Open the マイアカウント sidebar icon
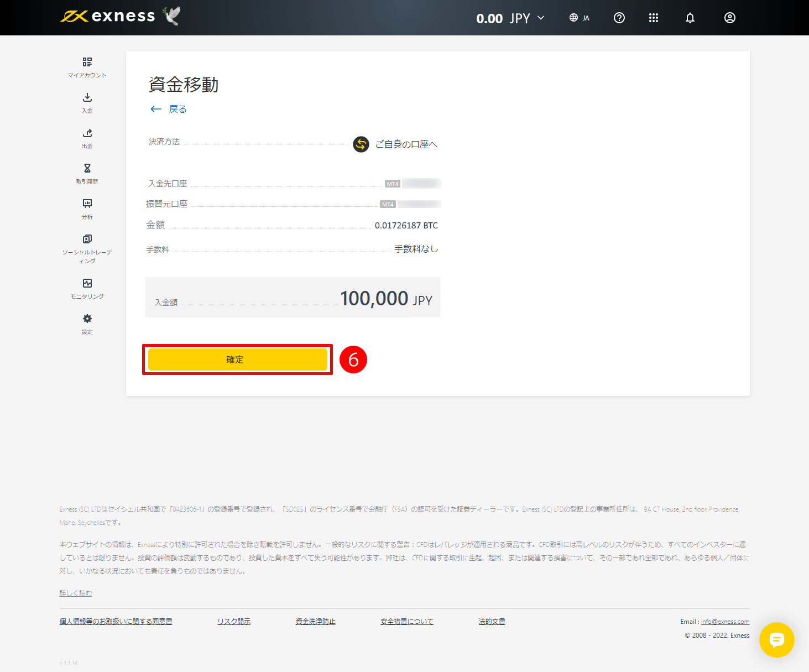This screenshot has width=809, height=672. pyautogui.click(x=87, y=66)
